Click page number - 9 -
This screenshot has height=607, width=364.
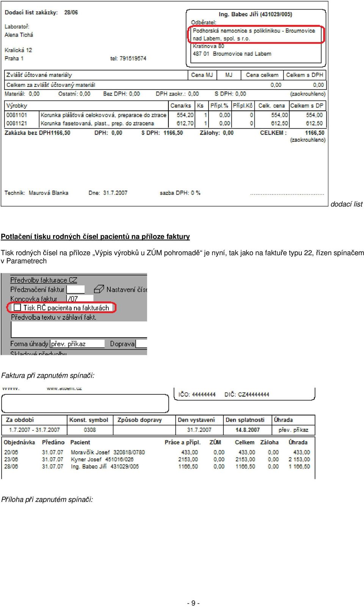click(x=193, y=603)
